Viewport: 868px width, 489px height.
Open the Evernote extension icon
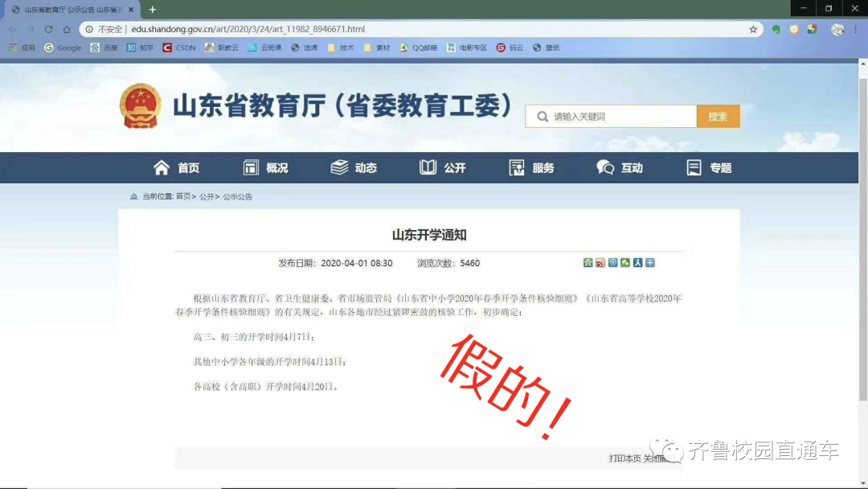click(776, 29)
